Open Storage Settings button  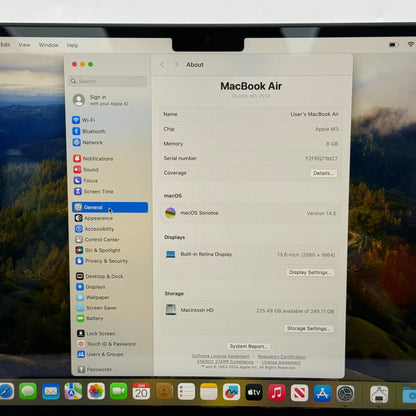[309, 328]
